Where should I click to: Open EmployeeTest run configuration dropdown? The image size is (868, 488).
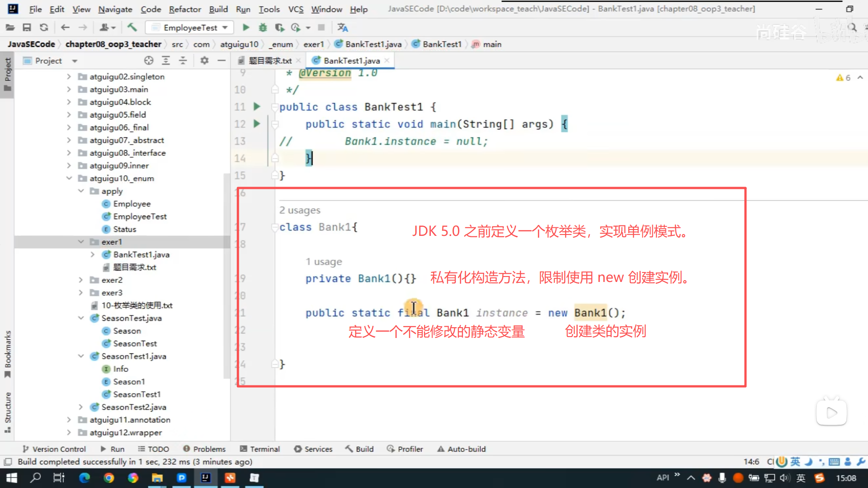coord(190,28)
